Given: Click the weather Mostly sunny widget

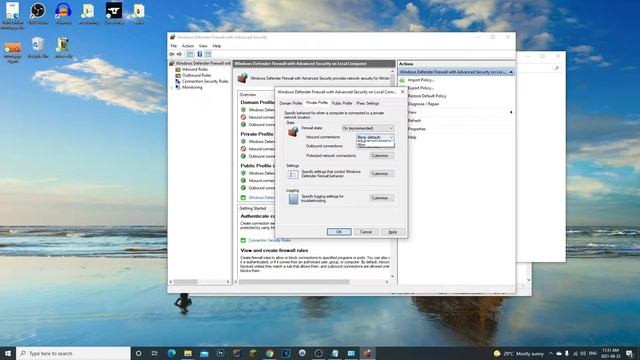Looking at the screenshot, I should click(x=519, y=353).
